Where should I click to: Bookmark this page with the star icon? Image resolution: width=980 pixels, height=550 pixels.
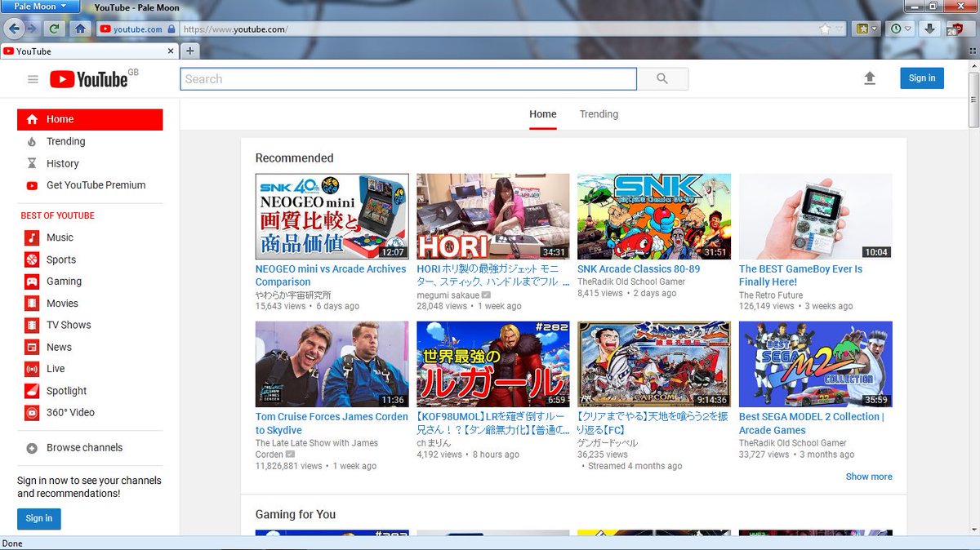(826, 29)
